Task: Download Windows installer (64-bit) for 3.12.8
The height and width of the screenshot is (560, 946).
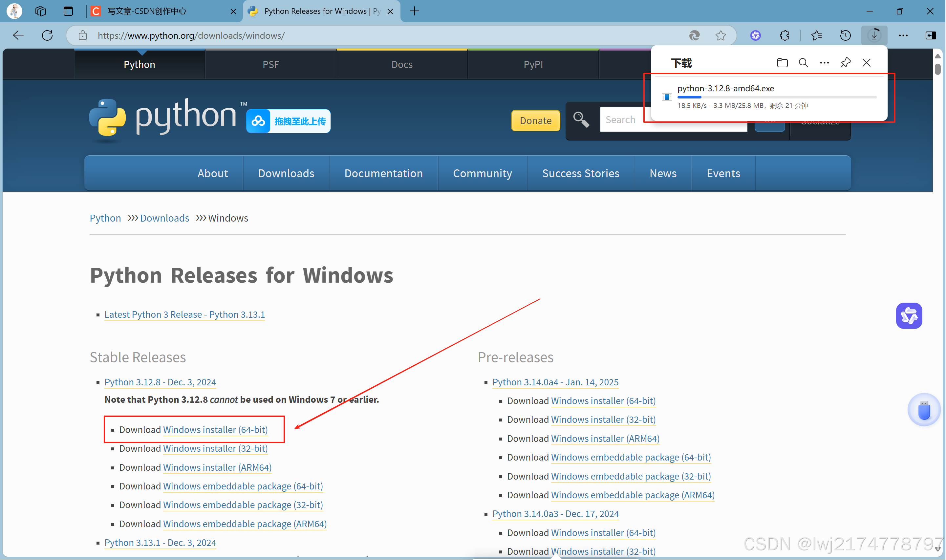Action: [215, 429]
